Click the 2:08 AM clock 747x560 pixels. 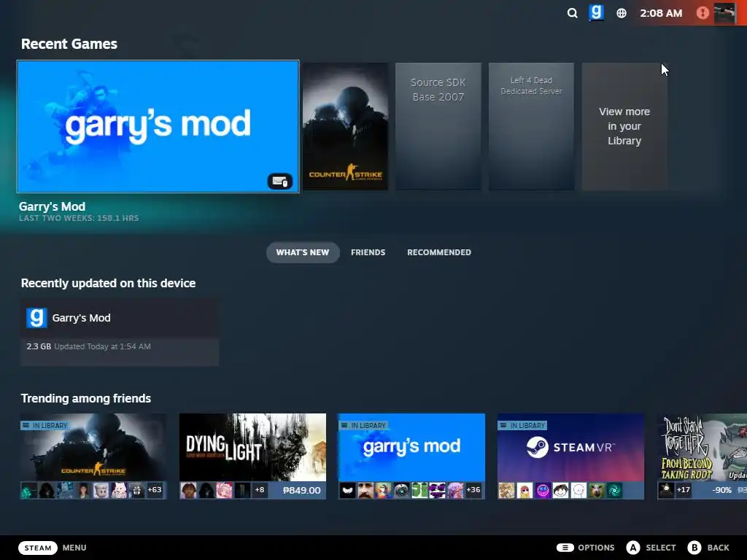coord(661,13)
